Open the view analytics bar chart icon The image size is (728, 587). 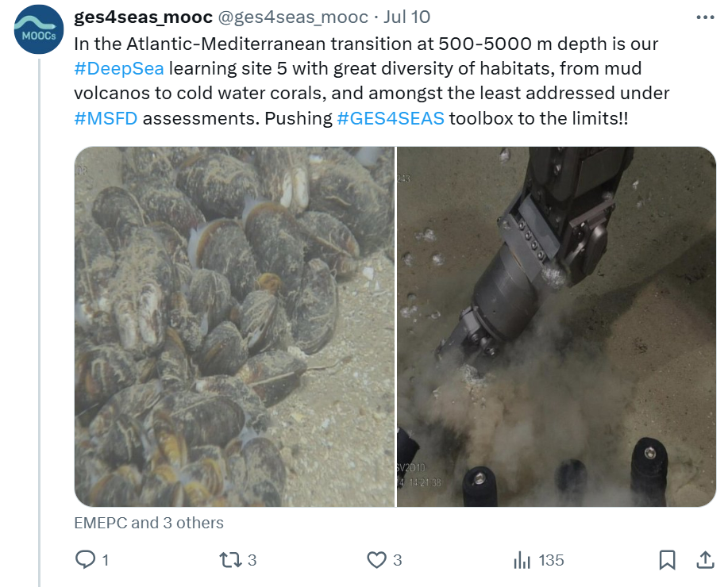click(522, 560)
